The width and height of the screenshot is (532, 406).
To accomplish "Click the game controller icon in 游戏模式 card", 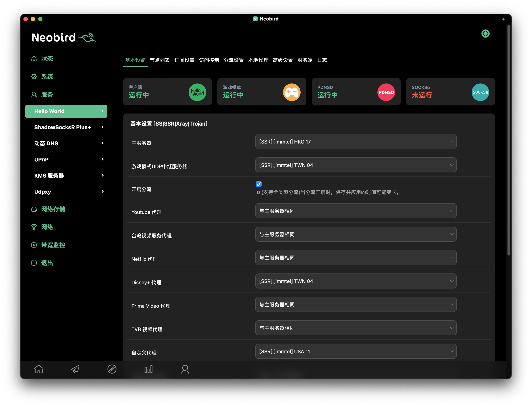I will (291, 92).
